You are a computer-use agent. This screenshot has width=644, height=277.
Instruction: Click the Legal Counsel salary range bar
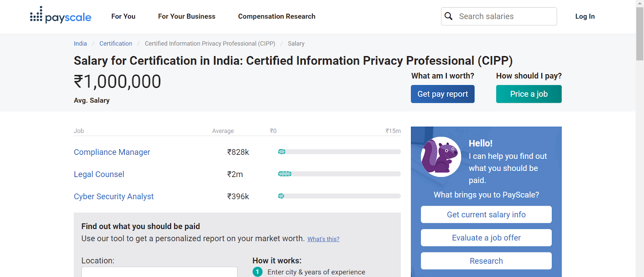tap(339, 174)
